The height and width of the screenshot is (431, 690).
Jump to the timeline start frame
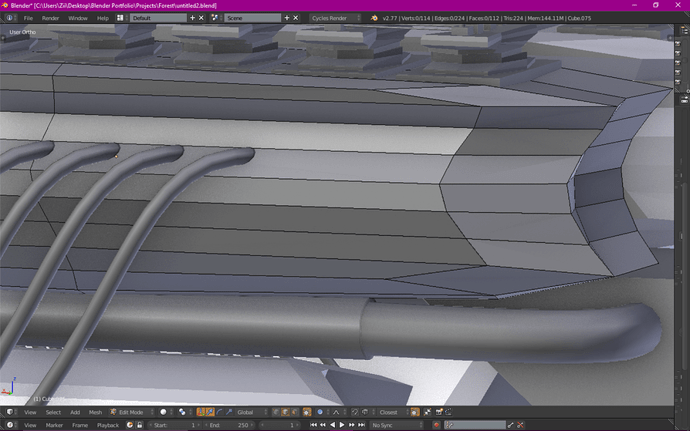[x=315, y=425]
